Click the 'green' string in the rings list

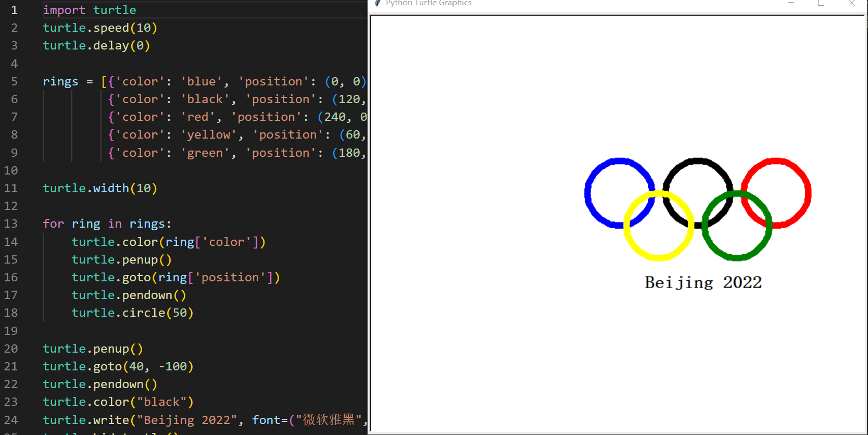(x=205, y=153)
